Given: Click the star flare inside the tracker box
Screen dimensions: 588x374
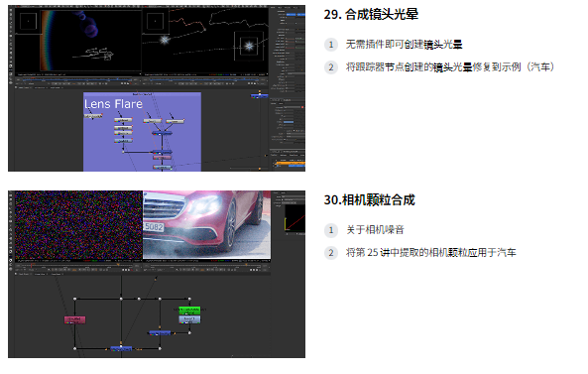Looking at the screenshot, I should click(x=249, y=47).
